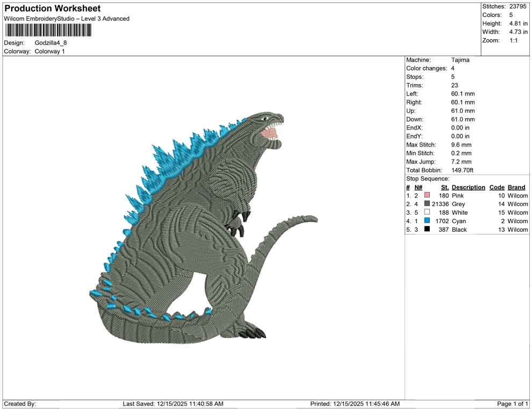Click the width value '4.73 in'
The width and height of the screenshot is (532, 409).
(518, 32)
